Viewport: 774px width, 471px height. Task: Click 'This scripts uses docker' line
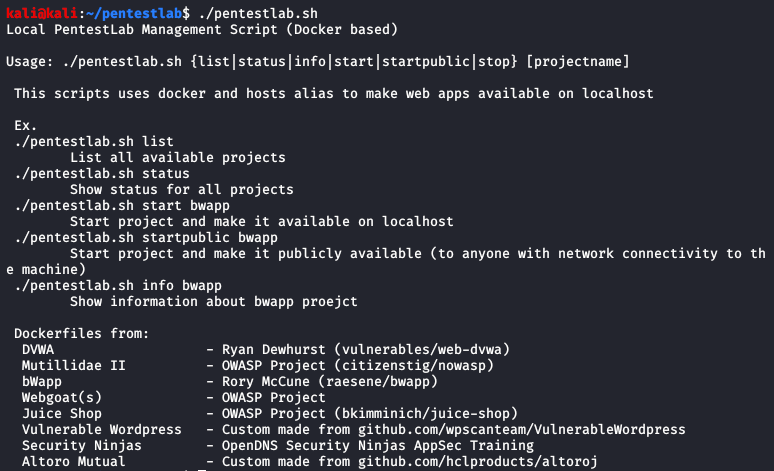pos(334,94)
